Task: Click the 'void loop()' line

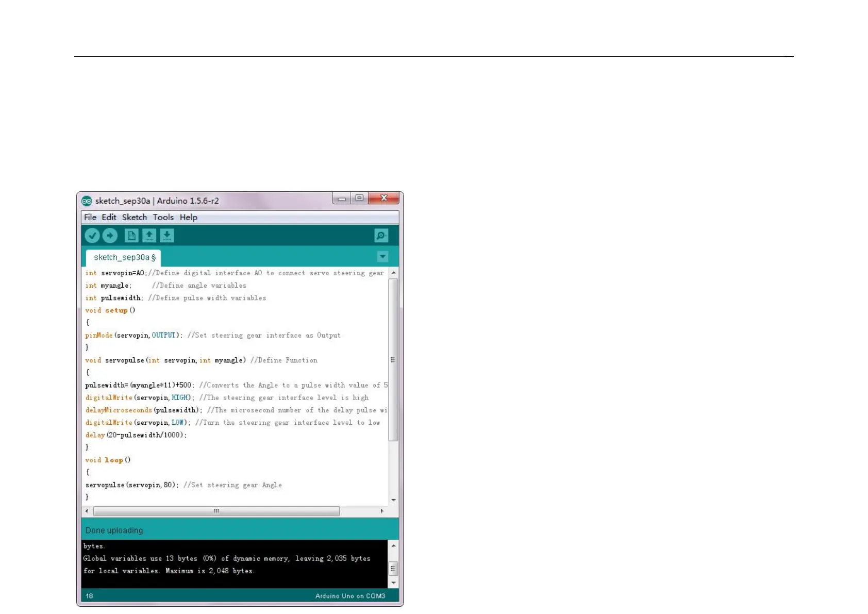Action: 108,460
